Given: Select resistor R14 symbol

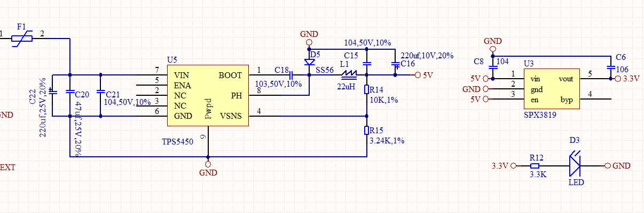Looking at the screenshot, I should coord(367,89).
